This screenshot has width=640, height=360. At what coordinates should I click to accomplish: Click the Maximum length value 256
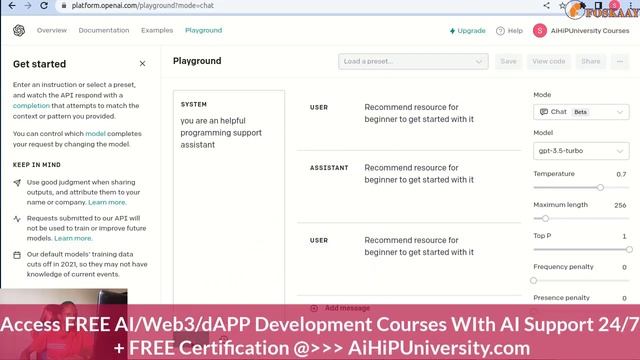(x=620, y=205)
